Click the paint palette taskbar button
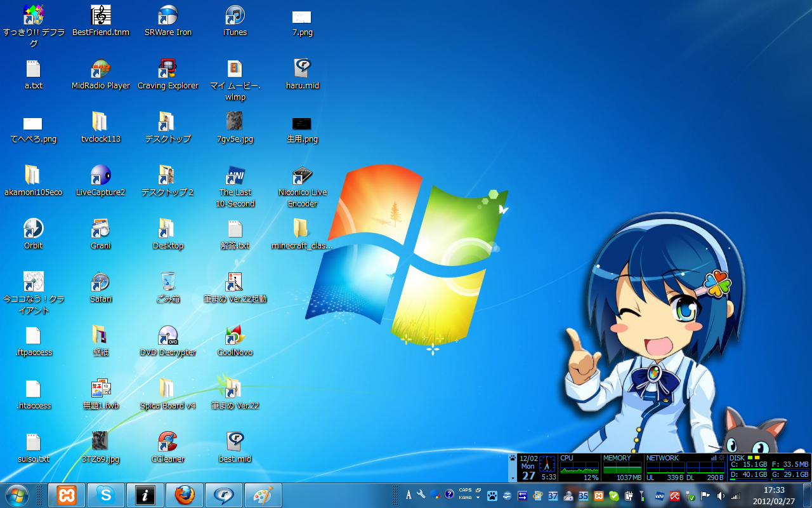Image resolution: width=812 pixels, height=508 pixels. [263, 495]
